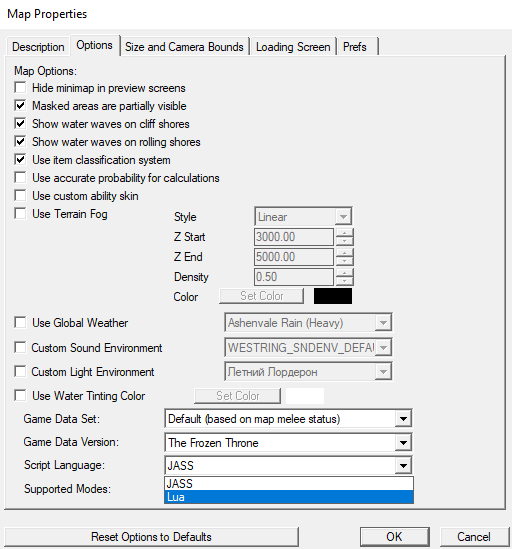
Task: Disable Use item classification system
Action: click(20, 160)
